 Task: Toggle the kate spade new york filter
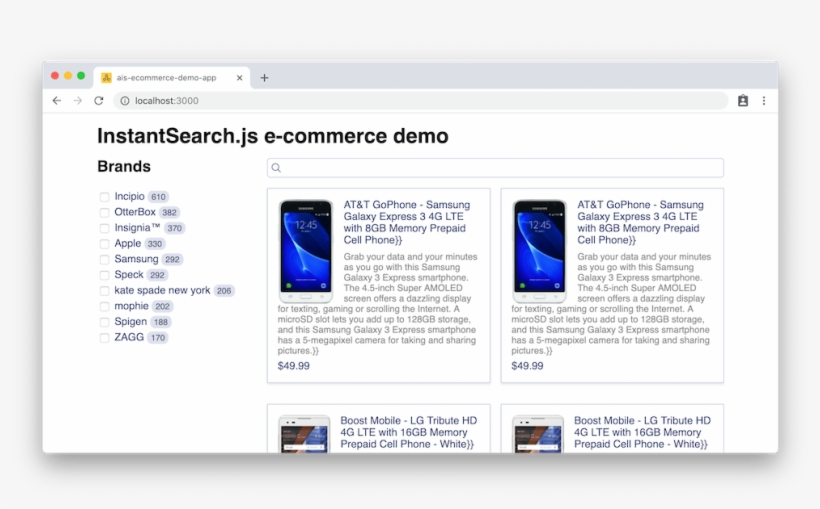(104, 291)
